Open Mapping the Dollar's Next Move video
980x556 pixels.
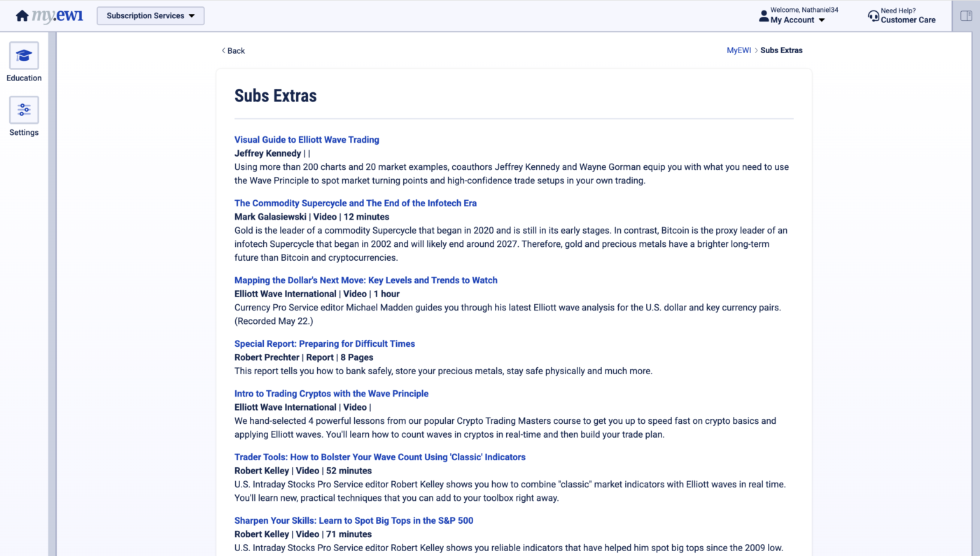tap(366, 280)
